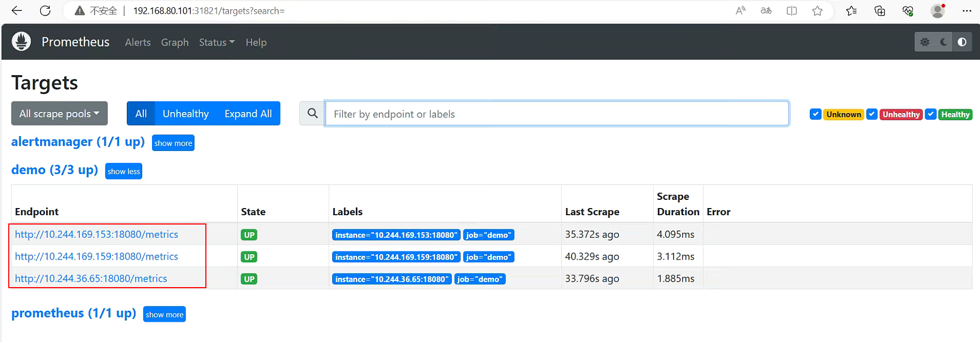Open the Status dropdown menu
The width and height of the screenshot is (980, 342).
pos(216,42)
